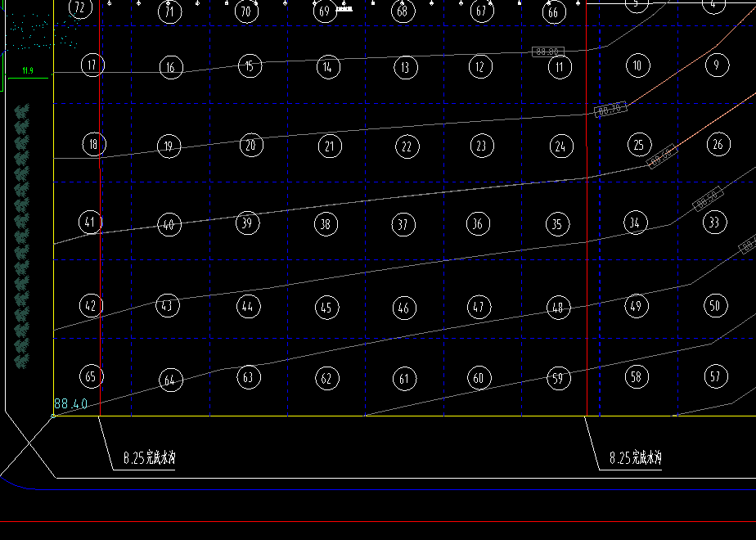Pick the circled number 46
Image resolution: width=756 pixels, height=540 pixels.
pyautogui.click(x=404, y=308)
